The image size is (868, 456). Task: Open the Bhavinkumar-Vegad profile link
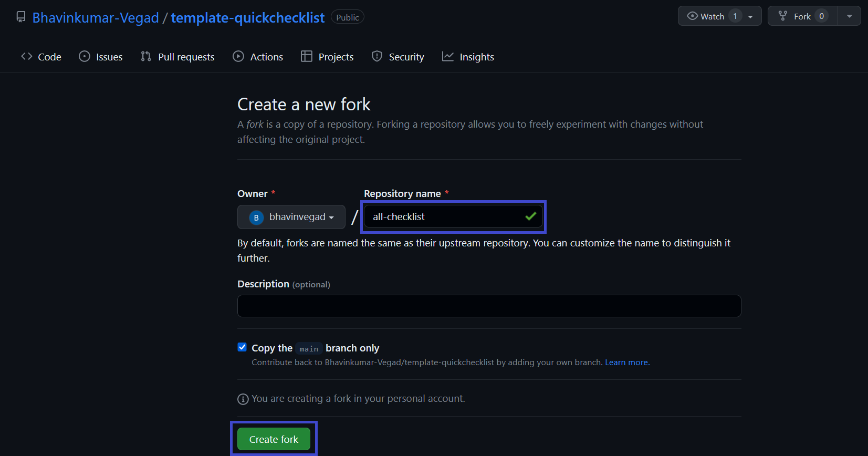[96, 17]
